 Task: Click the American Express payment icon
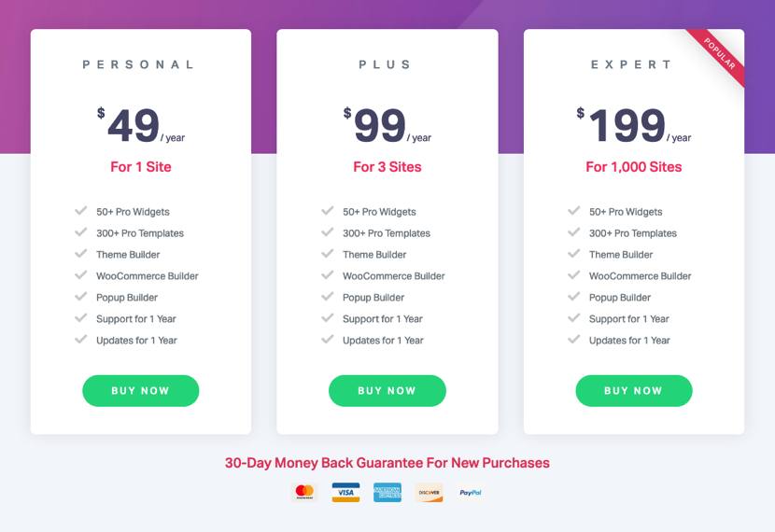point(387,492)
